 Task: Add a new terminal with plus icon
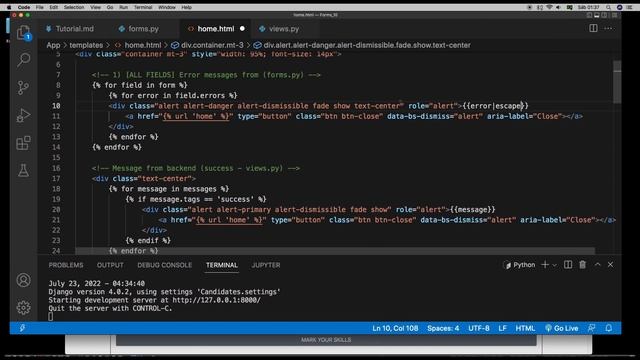tap(545, 265)
